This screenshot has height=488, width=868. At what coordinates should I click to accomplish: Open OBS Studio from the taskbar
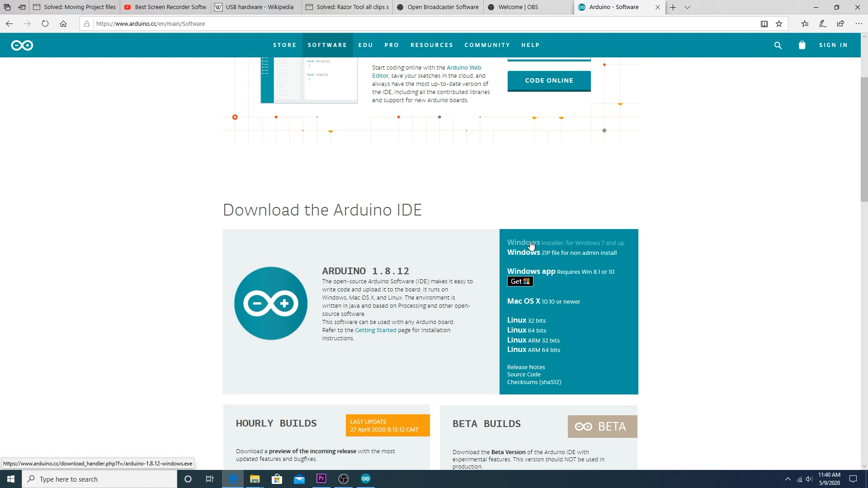[344, 479]
